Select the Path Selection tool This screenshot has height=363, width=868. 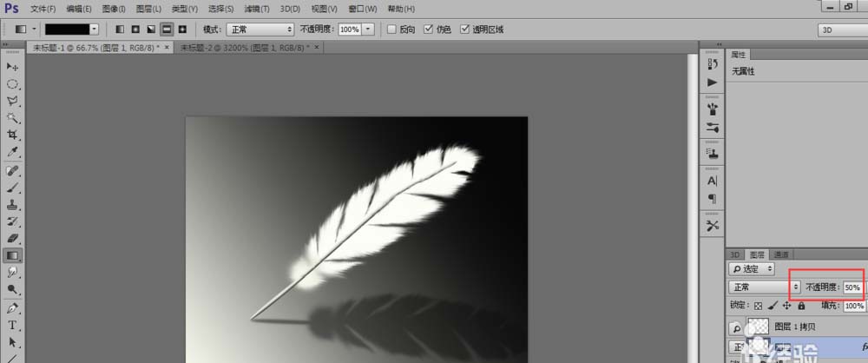13,342
